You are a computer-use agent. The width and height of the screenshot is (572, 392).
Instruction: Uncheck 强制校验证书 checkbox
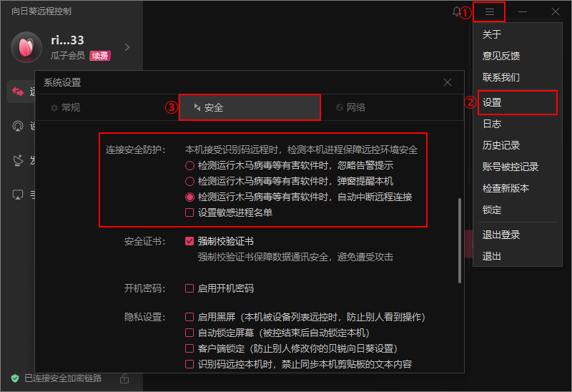pyautogui.click(x=189, y=242)
